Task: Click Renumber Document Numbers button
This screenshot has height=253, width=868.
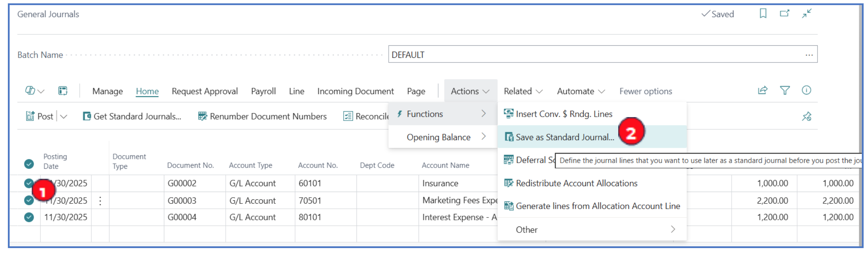Action: tap(262, 116)
